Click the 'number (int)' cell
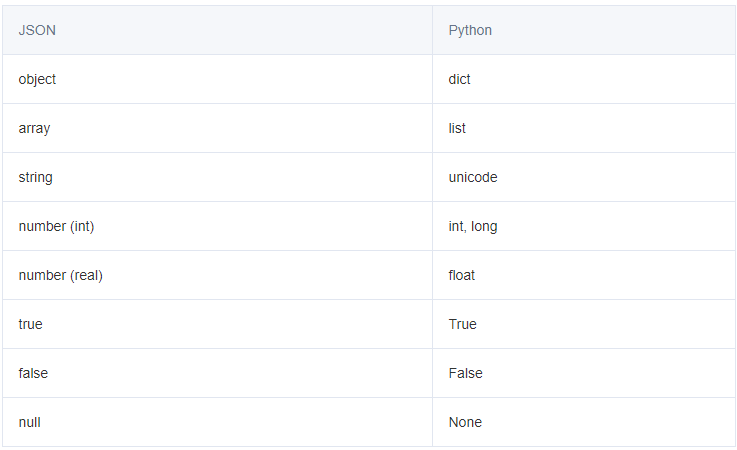 tap(56, 226)
